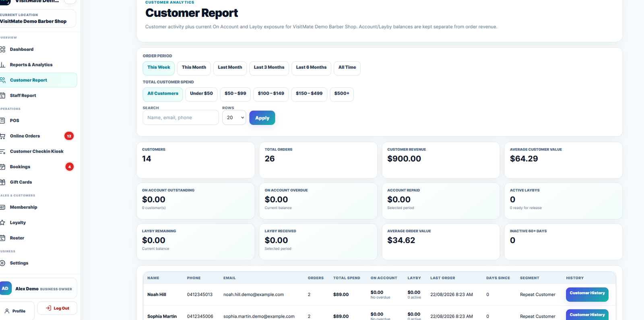Open Dashboard from the sidebar icon
The height and width of the screenshot is (320, 644).
pos(2,50)
